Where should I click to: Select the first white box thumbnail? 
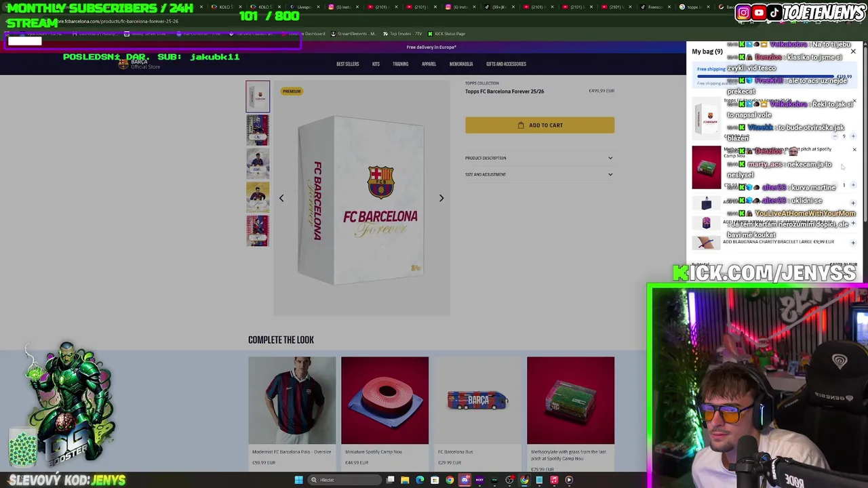tap(258, 96)
